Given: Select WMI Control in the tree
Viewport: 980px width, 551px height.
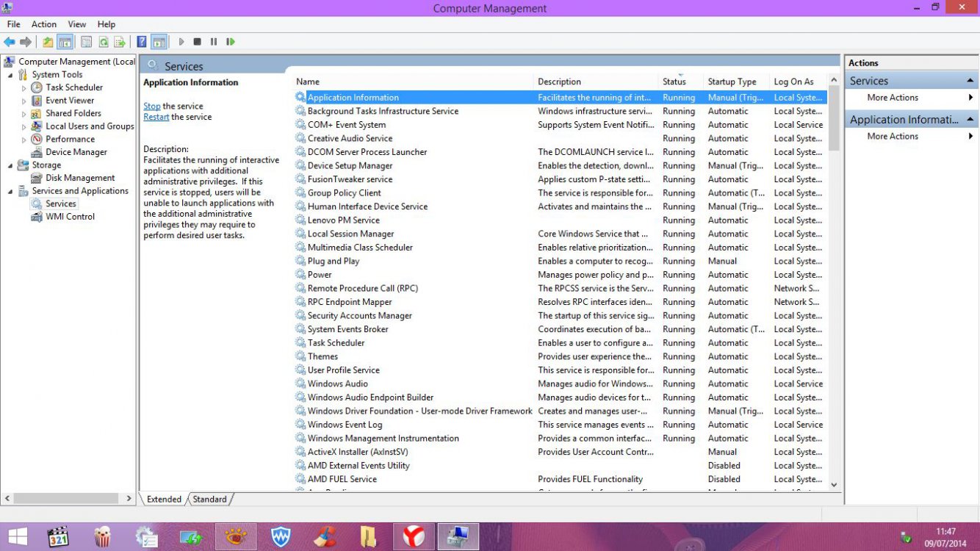Looking at the screenshot, I should 70,217.
